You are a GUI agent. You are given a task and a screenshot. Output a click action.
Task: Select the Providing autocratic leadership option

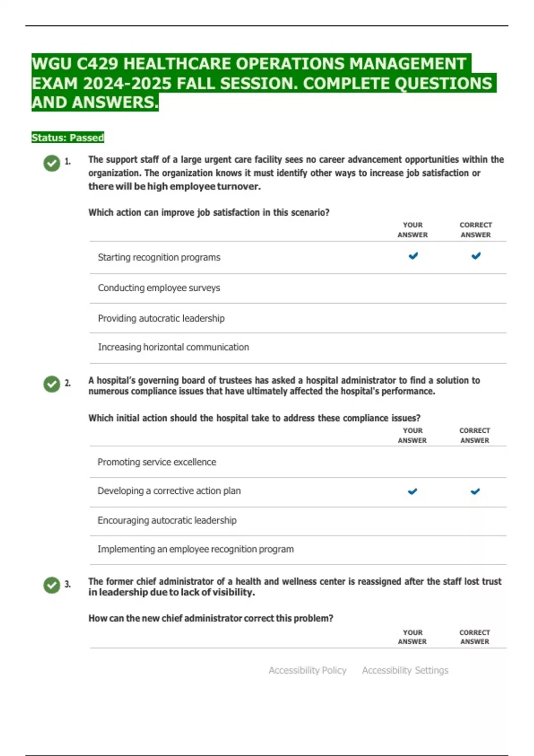click(x=298, y=318)
